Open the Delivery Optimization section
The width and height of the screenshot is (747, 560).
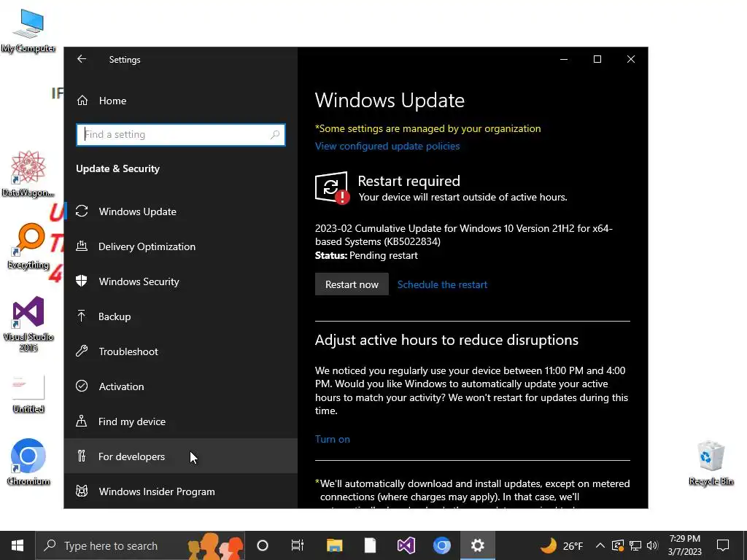point(181,246)
